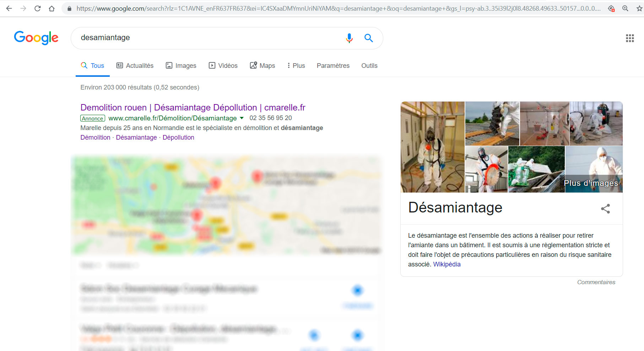Screen dimensions: 644x351
Task: Click the browser address bar URL
Action: 338,9
